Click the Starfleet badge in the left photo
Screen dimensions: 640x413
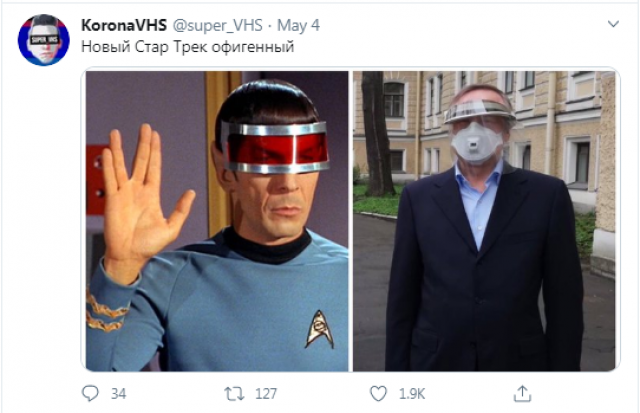pyautogui.click(x=320, y=329)
